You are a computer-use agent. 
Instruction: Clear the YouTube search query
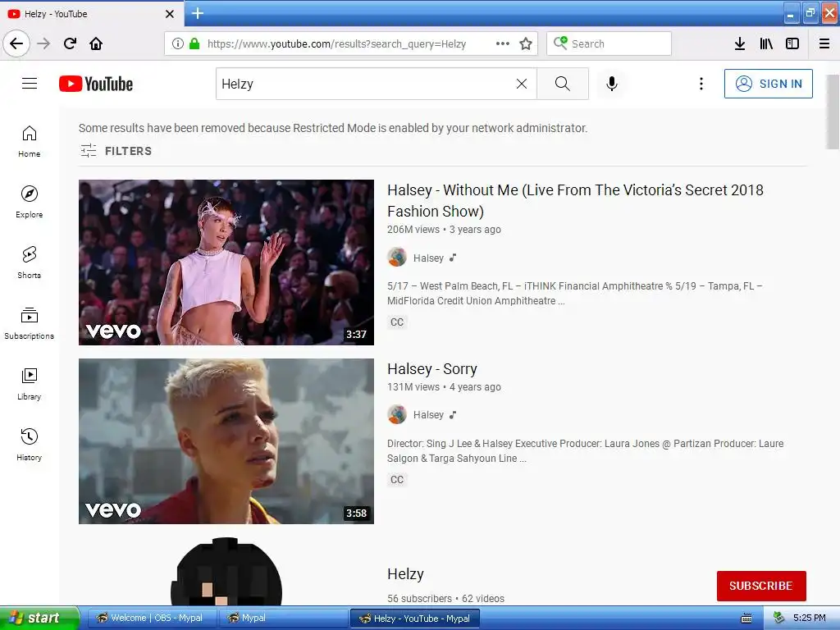(x=521, y=84)
